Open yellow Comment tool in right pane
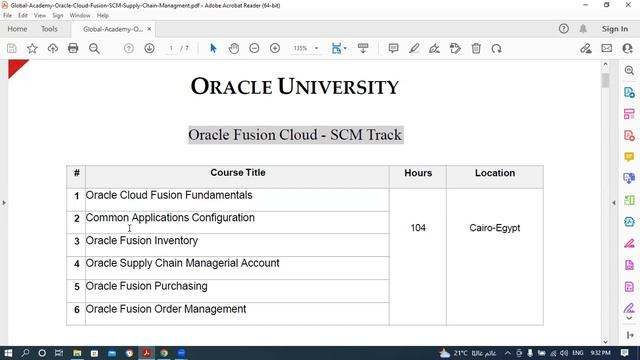Viewport: 640px width, 360px height. click(x=629, y=157)
